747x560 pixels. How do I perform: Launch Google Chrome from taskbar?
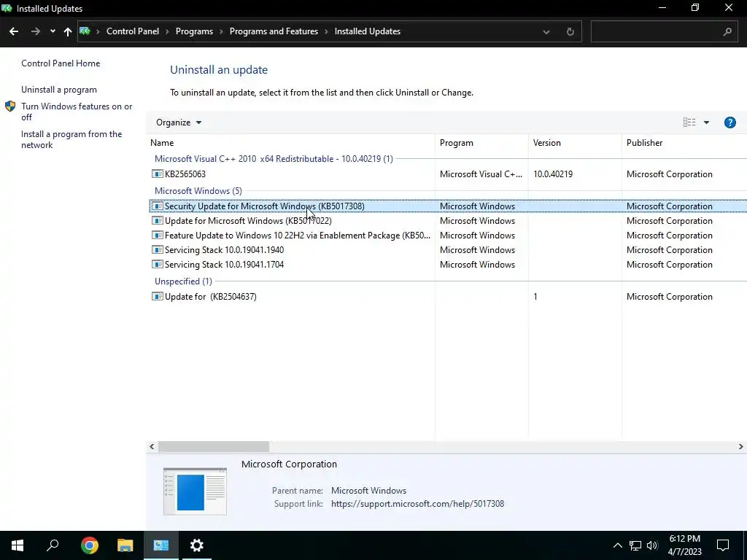point(90,545)
